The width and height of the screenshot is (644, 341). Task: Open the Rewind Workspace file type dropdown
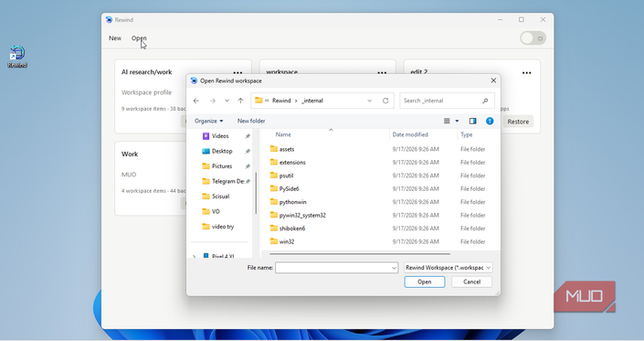click(x=449, y=268)
